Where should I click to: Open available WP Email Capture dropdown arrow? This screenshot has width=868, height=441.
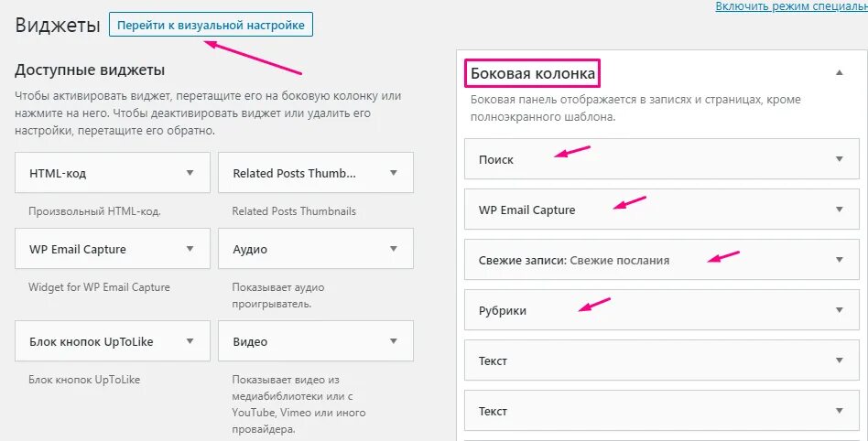[190, 249]
